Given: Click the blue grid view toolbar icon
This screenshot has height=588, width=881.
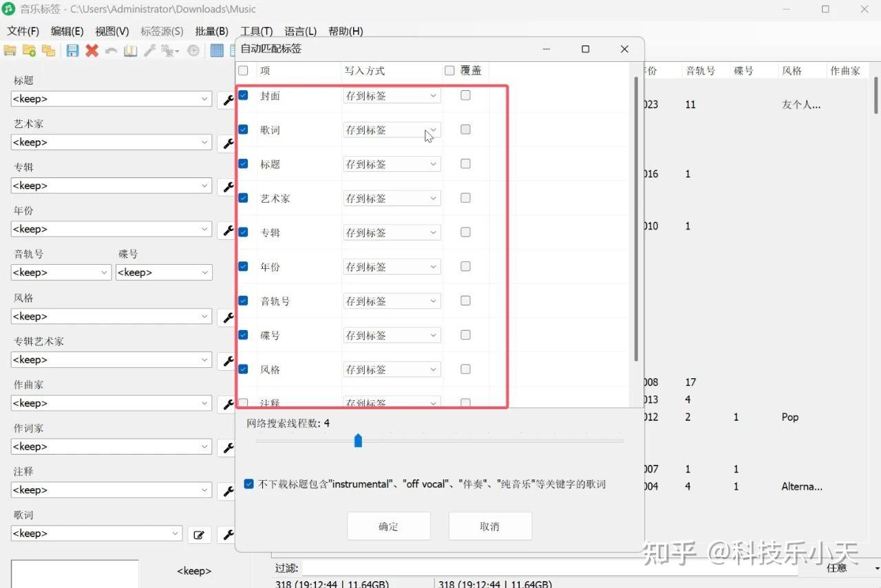Looking at the screenshot, I should 217,50.
